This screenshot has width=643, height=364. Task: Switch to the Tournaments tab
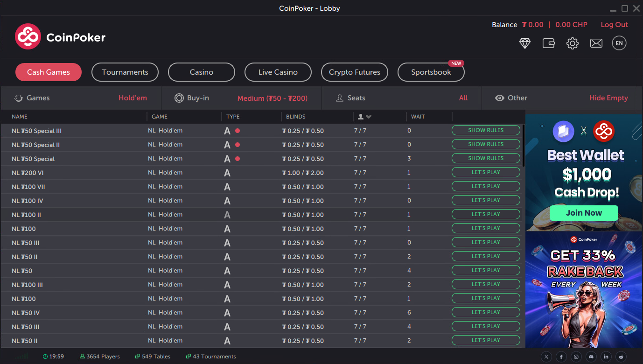tap(125, 72)
